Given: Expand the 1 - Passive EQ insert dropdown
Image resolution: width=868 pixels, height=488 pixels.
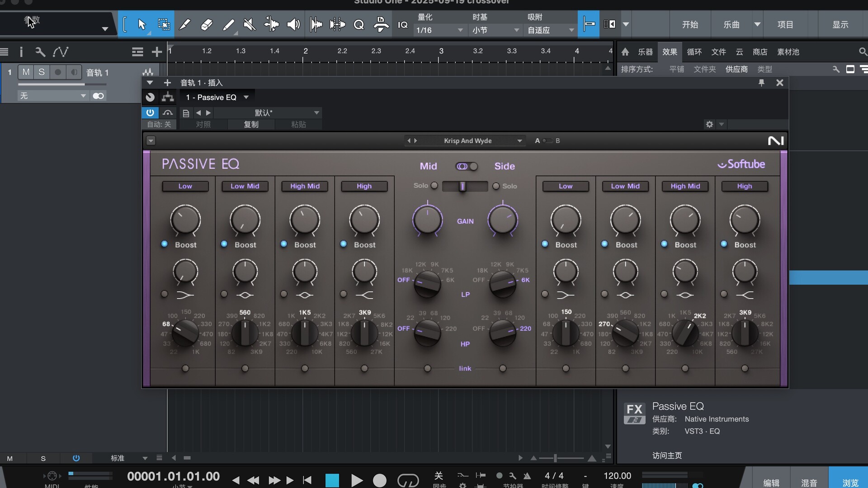Looking at the screenshot, I should point(217,97).
